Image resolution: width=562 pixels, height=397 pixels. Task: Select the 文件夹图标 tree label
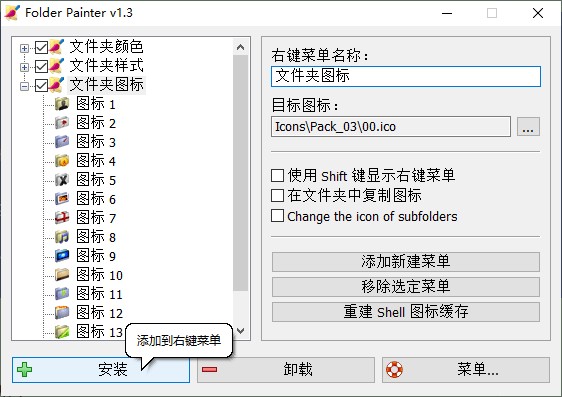tap(106, 85)
